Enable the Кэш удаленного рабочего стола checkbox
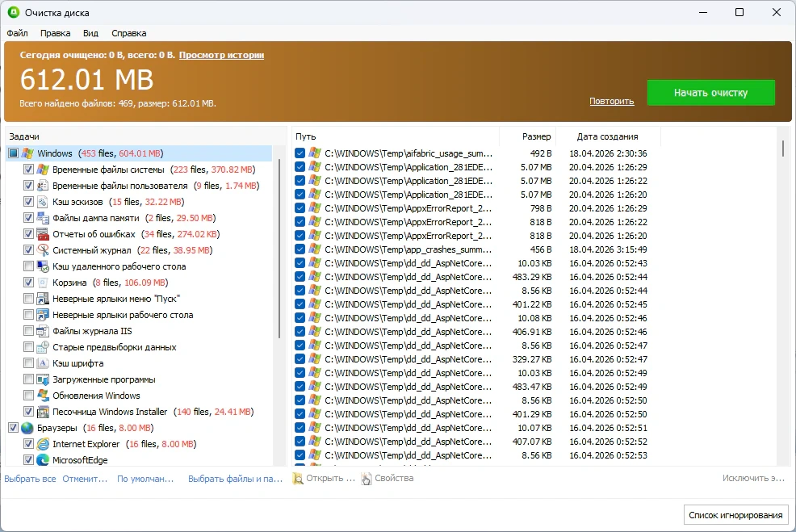 pyautogui.click(x=29, y=266)
